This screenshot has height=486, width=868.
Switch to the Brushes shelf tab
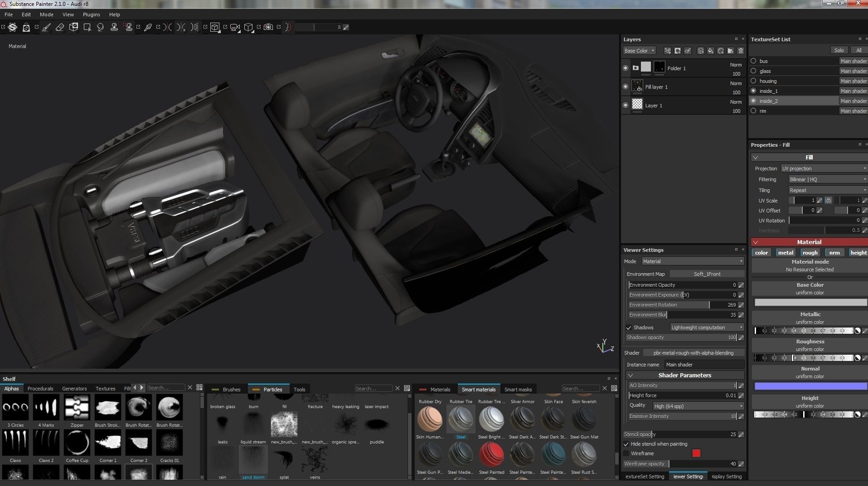(227, 390)
